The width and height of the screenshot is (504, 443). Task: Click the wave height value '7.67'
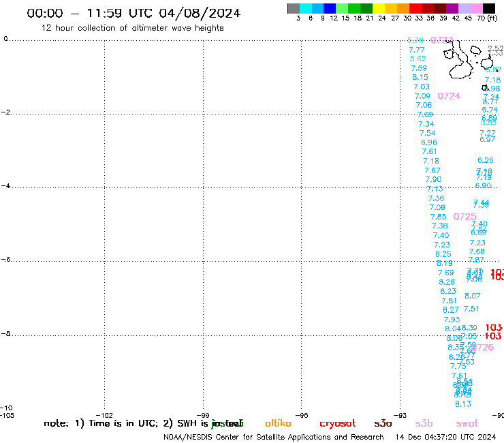click(x=432, y=170)
